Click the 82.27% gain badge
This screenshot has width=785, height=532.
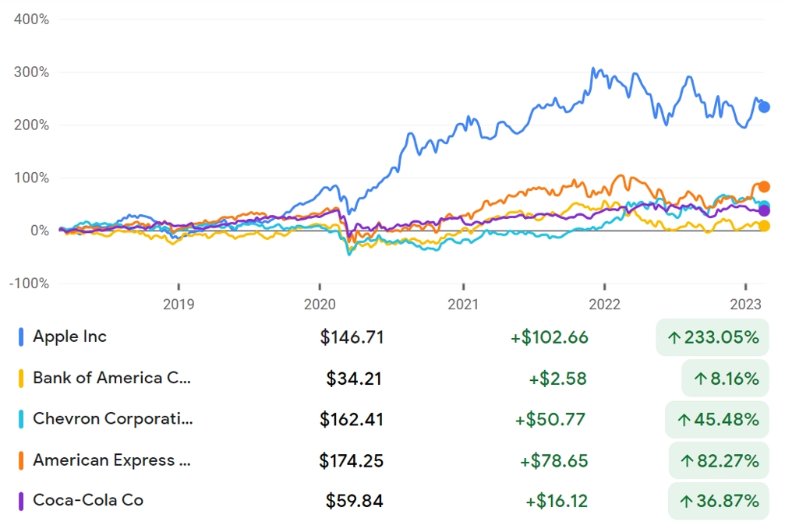pyautogui.click(x=719, y=460)
